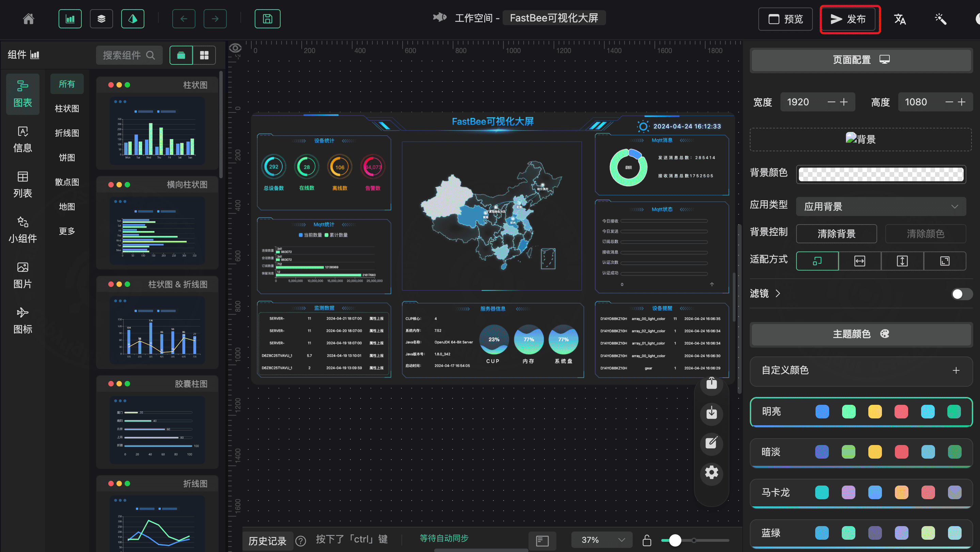Image resolution: width=980 pixels, height=552 pixels.
Task: Click the redo forward arrow
Action: (215, 19)
